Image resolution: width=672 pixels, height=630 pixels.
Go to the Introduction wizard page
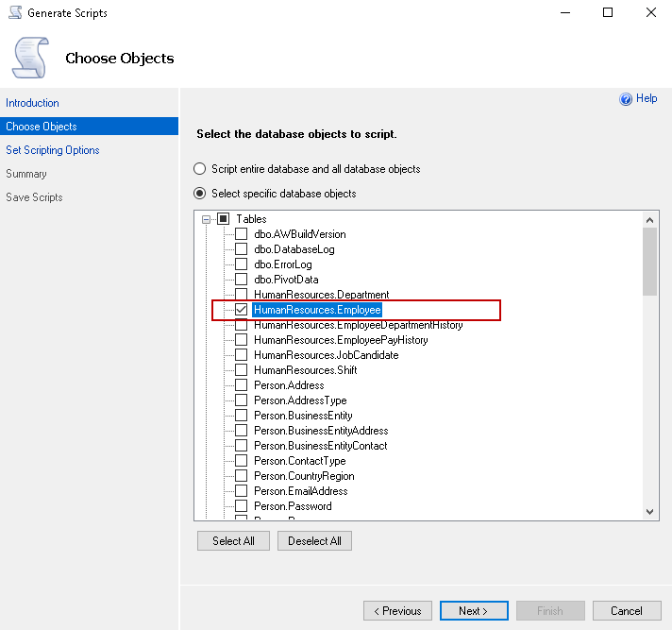tap(32, 103)
